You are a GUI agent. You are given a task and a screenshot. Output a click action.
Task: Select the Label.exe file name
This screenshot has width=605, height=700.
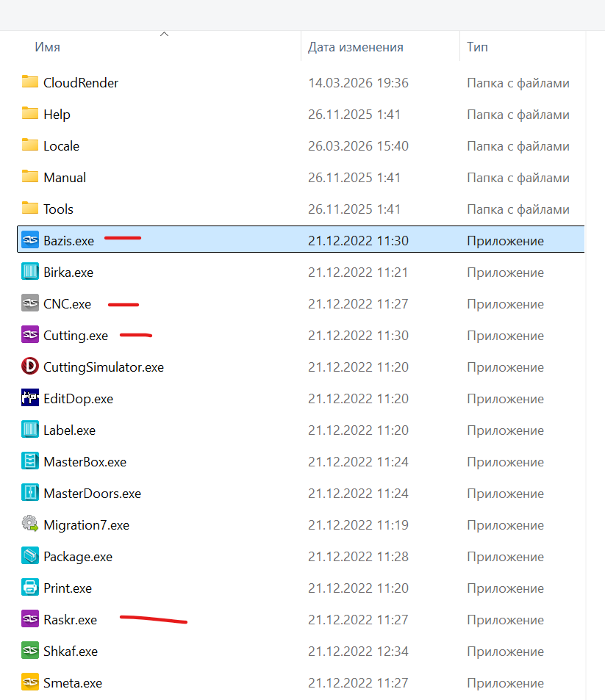click(69, 430)
